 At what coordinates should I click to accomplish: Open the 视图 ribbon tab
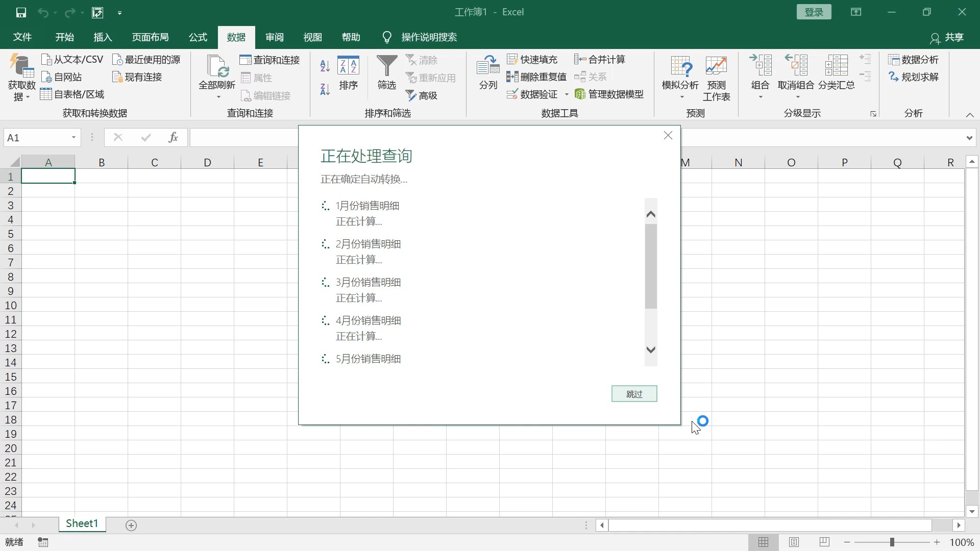click(312, 37)
